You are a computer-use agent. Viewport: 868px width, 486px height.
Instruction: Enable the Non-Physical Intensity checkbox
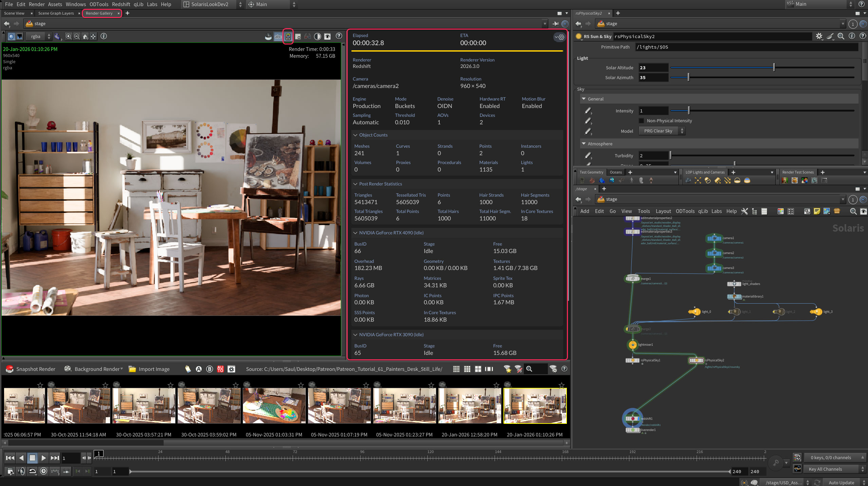[x=641, y=121]
